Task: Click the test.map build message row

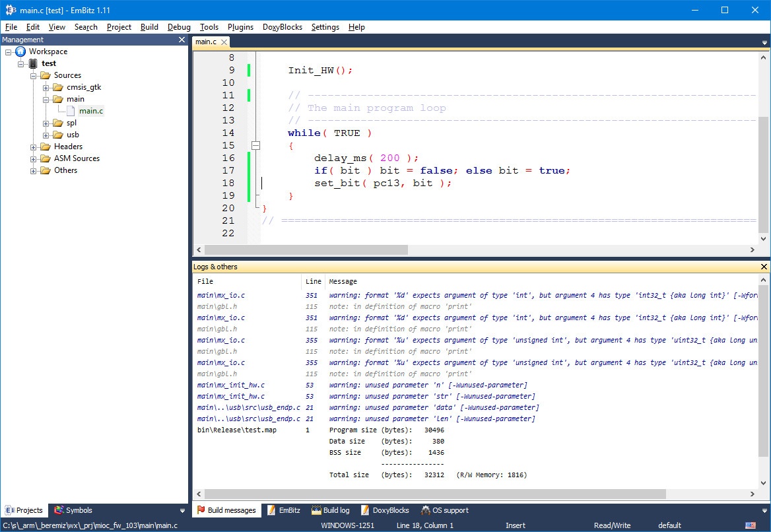Action: (236, 430)
